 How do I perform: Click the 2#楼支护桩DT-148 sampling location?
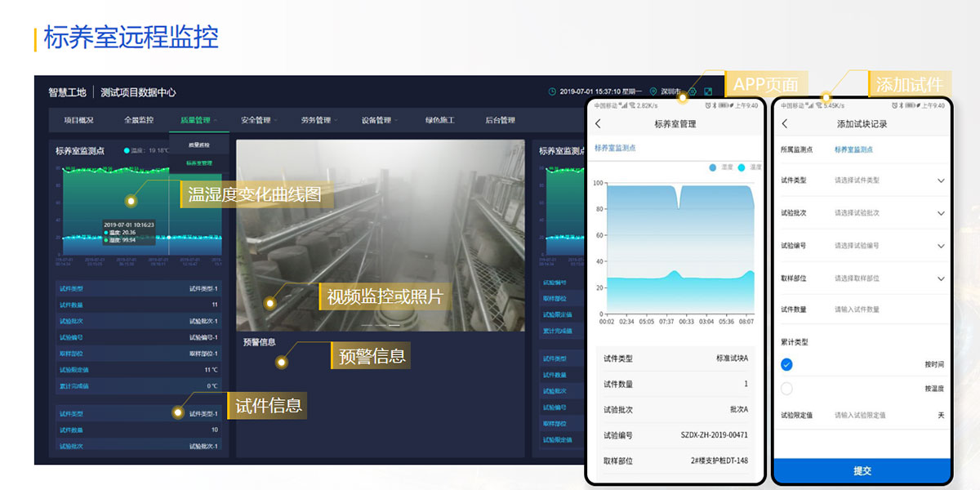(x=719, y=461)
